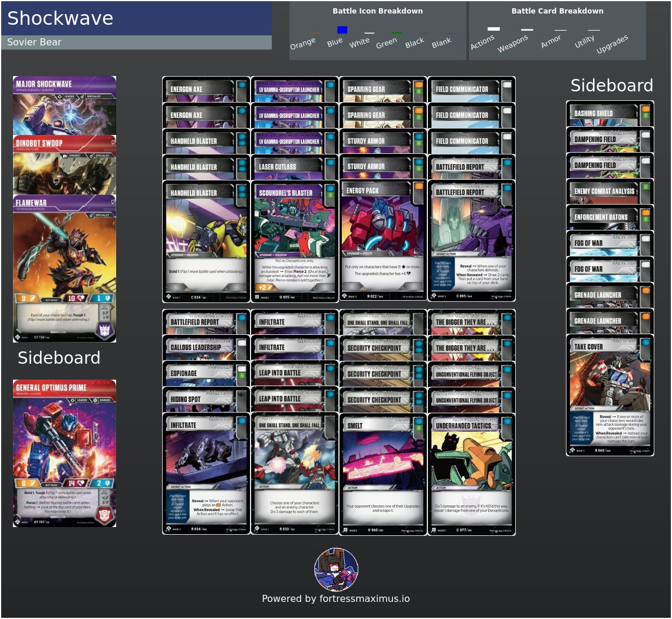Click the Handheld Blaster artwork of the yellow robot
Viewport: 672px width, 619px height.
click(x=206, y=226)
